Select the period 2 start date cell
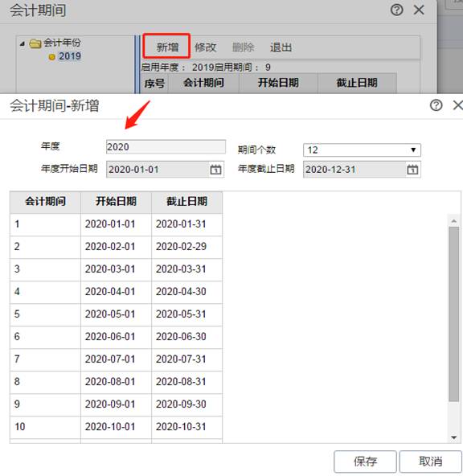Screen dimensions: 463x476 click(116, 247)
